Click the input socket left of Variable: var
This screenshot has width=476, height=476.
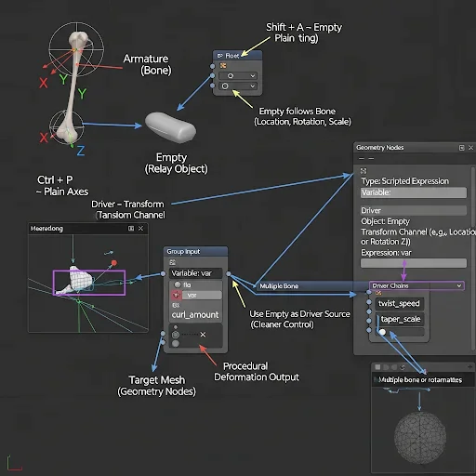163,273
